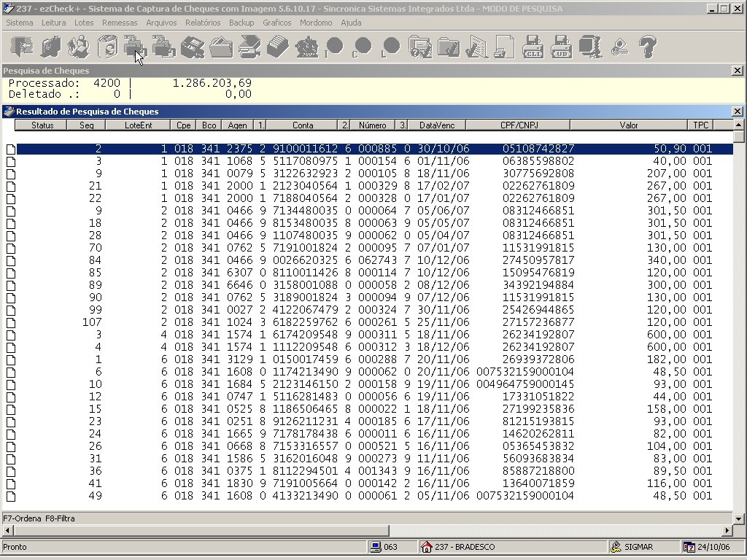Click the document icon of row Seq 107
747x560 pixels.
(x=11, y=323)
